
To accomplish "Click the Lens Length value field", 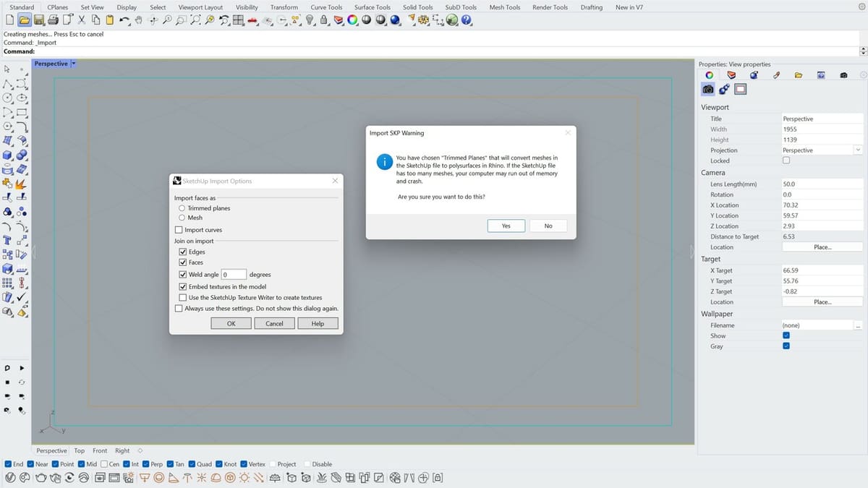I will (822, 184).
